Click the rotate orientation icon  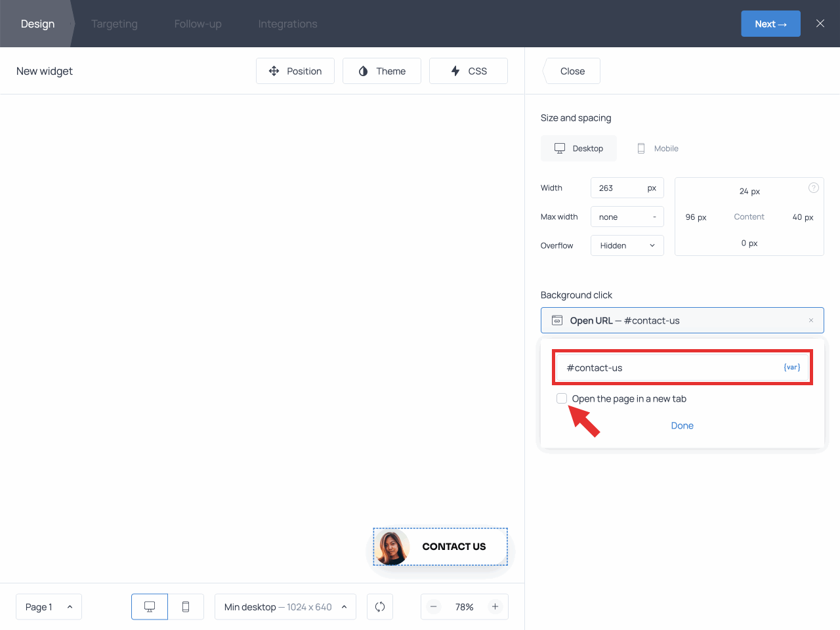pos(380,607)
